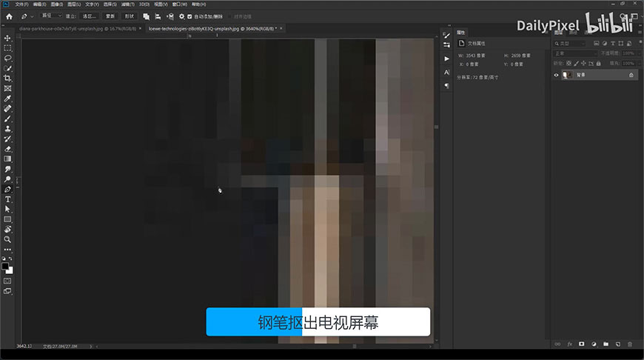
Task: Toggle smart object layer filter icon
Action: pos(628,43)
